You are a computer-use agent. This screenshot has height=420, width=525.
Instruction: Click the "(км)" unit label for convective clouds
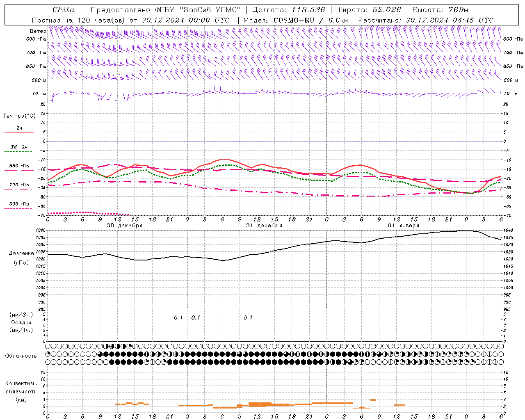point(21,399)
